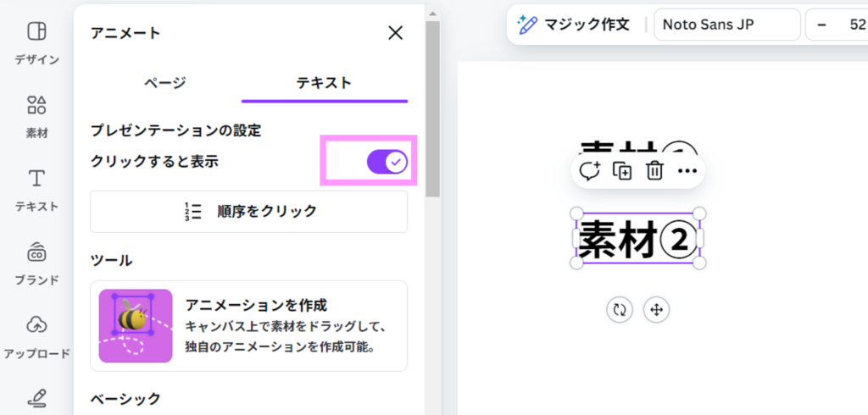
Task: Delete the selected element with trash icon
Action: point(654,171)
